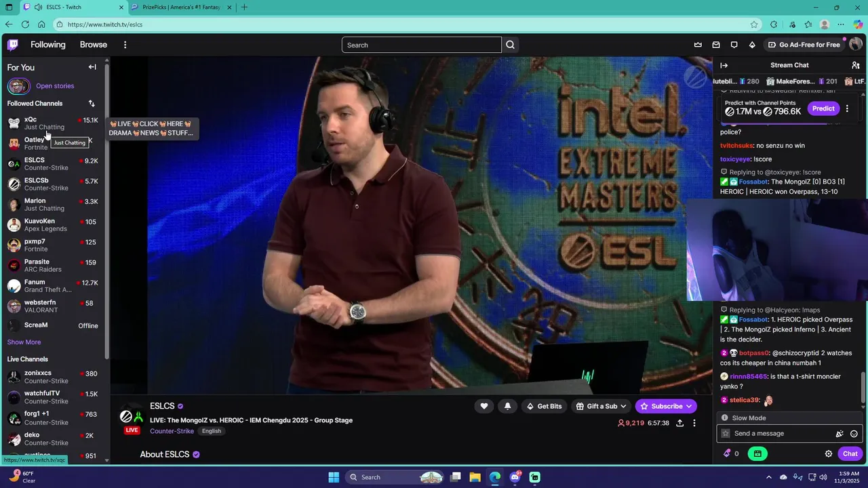The width and height of the screenshot is (868, 488).
Task: Open the Gift a Sub dropdown
Action: (601, 406)
